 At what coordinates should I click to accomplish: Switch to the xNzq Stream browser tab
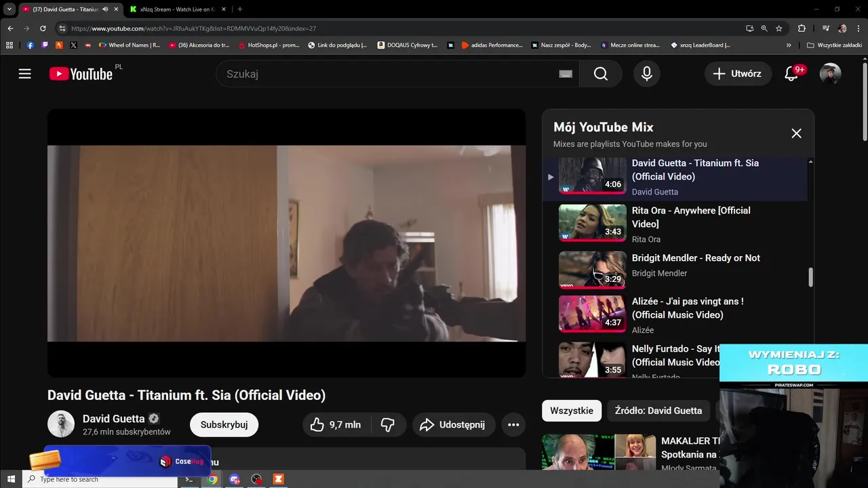click(176, 9)
